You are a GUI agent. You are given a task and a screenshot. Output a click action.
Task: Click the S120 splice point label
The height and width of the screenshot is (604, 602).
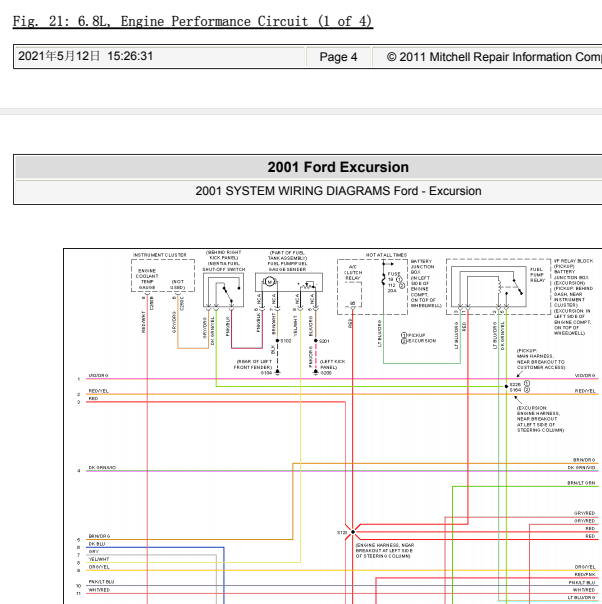(342, 532)
